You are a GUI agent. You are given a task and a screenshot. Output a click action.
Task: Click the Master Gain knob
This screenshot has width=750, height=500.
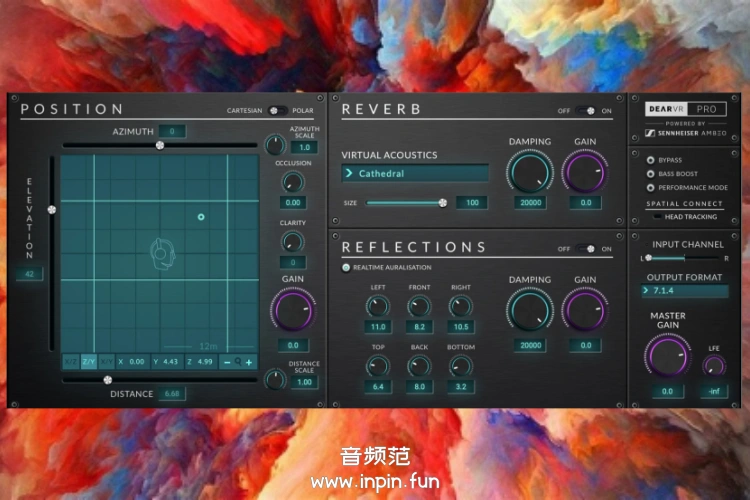pyautogui.click(x=667, y=354)
